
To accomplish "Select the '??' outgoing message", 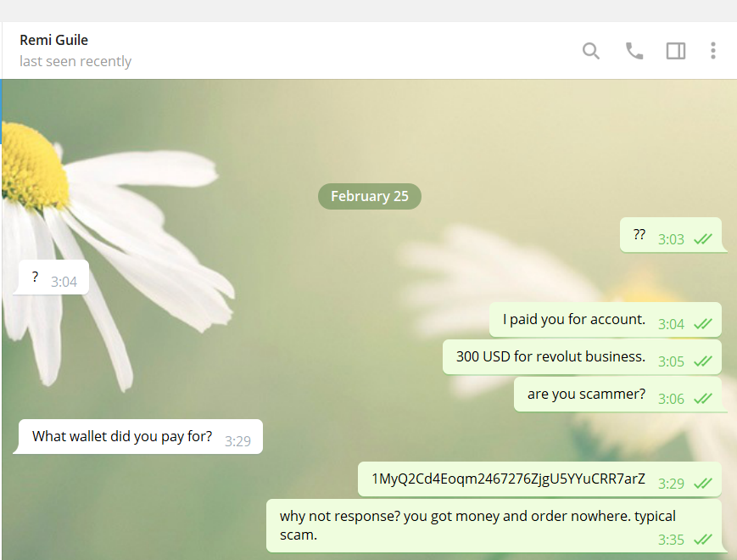I will [x=671, y=235].
